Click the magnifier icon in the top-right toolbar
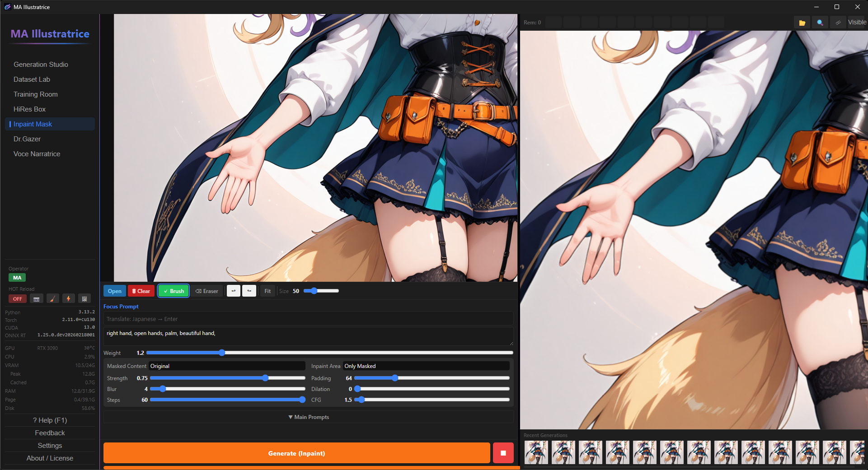Image resolution: width=868 pixels, height=470 pixels. 820,22
